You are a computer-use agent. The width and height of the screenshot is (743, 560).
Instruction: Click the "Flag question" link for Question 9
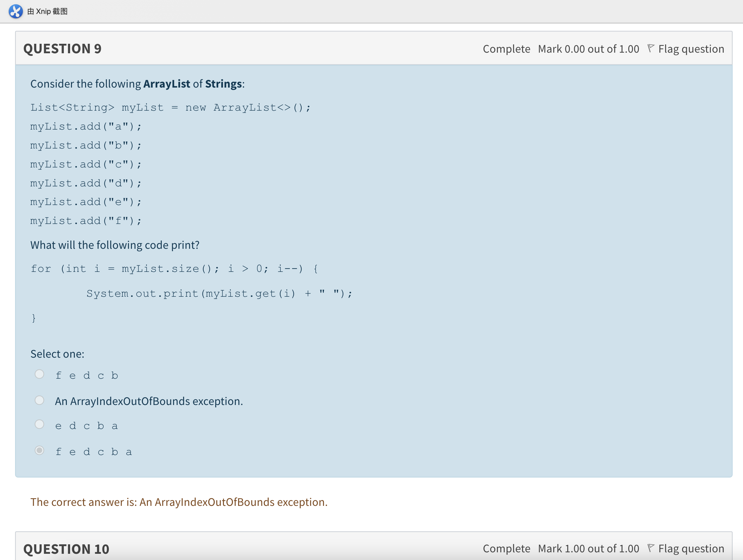point(691,49)
